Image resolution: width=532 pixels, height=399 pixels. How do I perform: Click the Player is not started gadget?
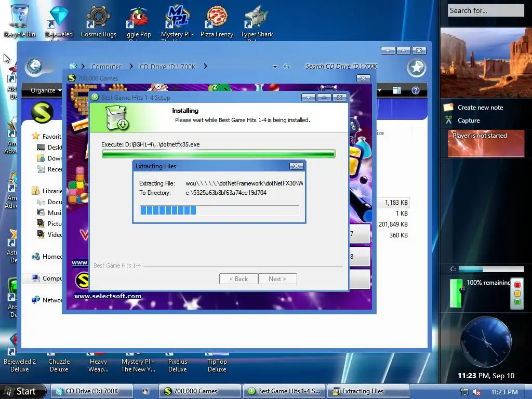[486, 143]
